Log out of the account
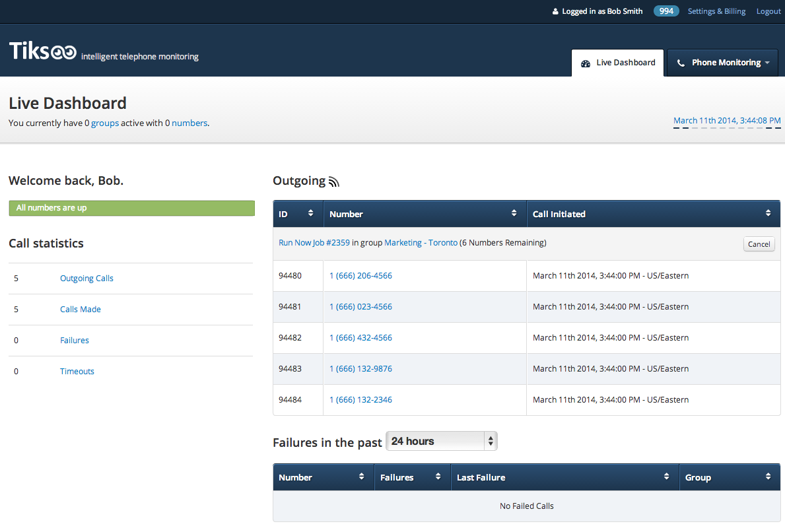785x532 pixels. pyautogui.click(x=768, y=11)
